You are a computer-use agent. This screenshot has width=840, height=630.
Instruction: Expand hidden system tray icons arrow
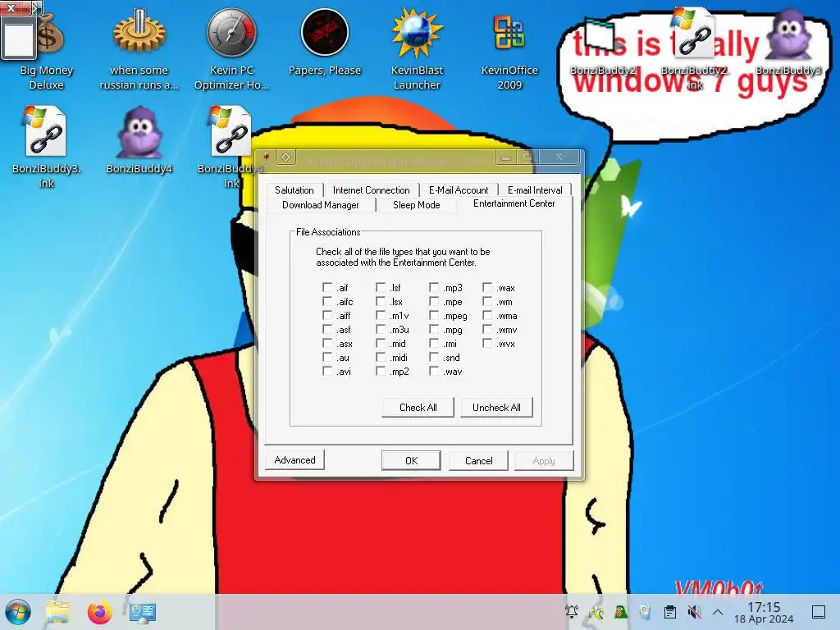coord(718,611)
